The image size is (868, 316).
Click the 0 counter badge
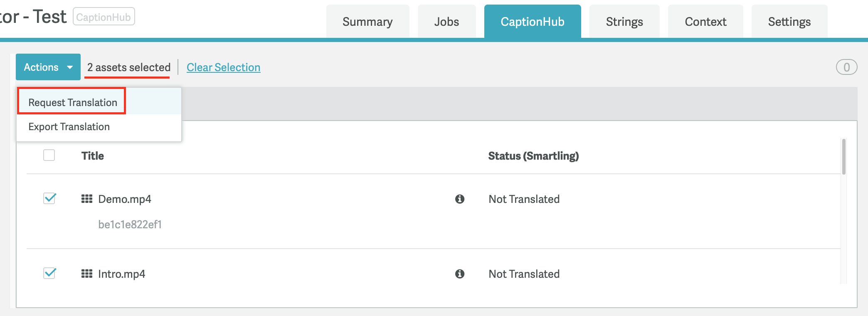click(847, 67)
